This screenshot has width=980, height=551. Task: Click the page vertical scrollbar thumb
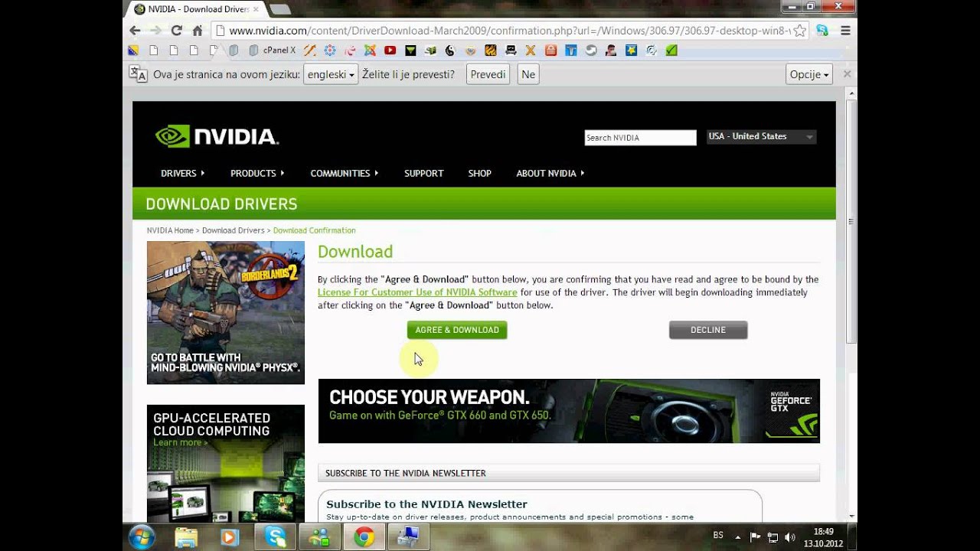pyautogui.click(x=851, y=222)
